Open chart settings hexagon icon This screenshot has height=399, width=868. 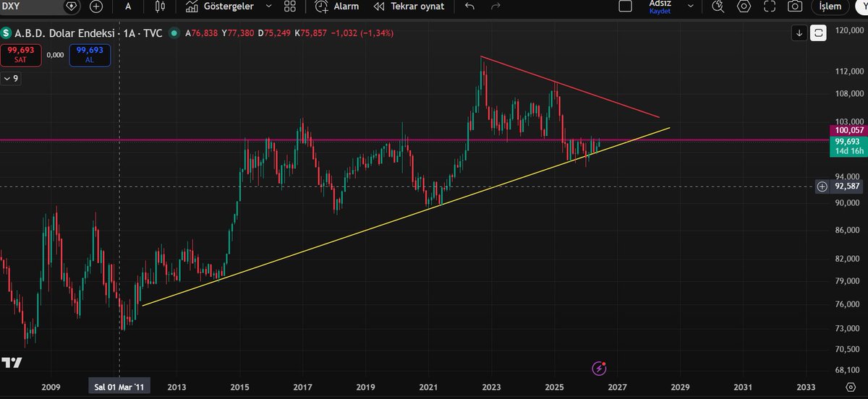click(744, 6)
